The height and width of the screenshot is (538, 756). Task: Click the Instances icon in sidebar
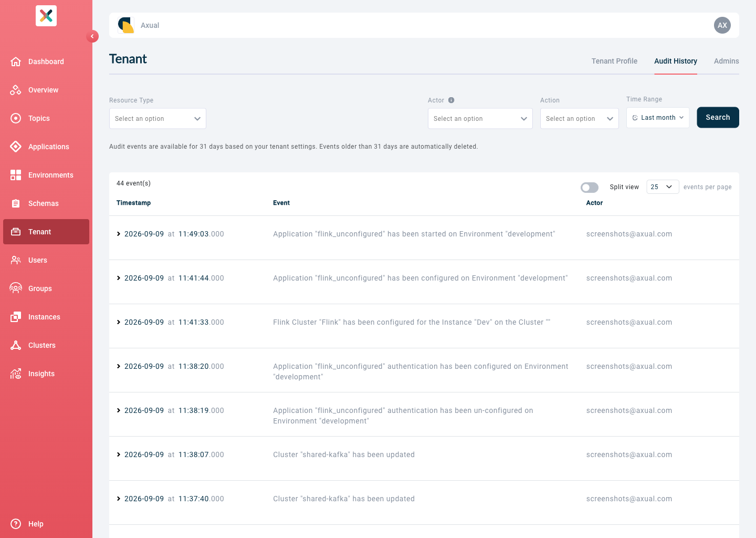16,317
